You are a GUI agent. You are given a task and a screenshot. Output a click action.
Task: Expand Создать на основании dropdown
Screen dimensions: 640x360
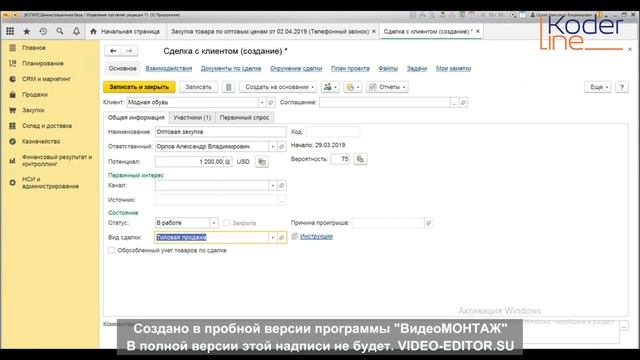pos(279,87)
